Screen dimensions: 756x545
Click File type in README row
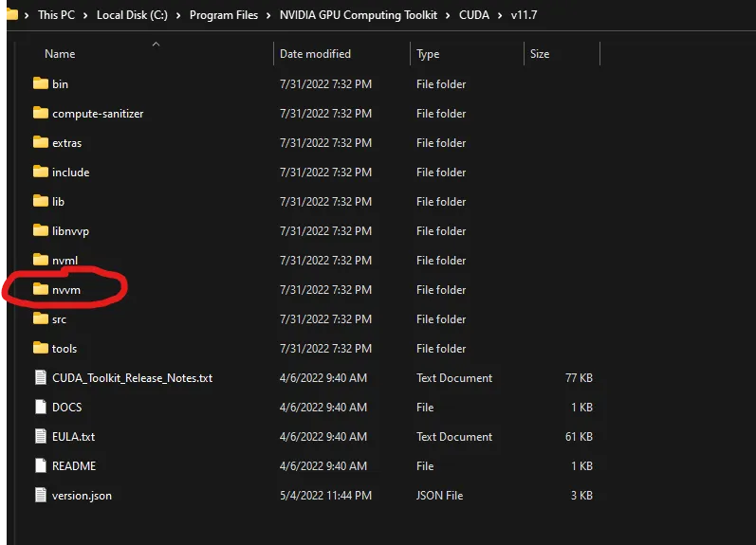pos(425,466)
